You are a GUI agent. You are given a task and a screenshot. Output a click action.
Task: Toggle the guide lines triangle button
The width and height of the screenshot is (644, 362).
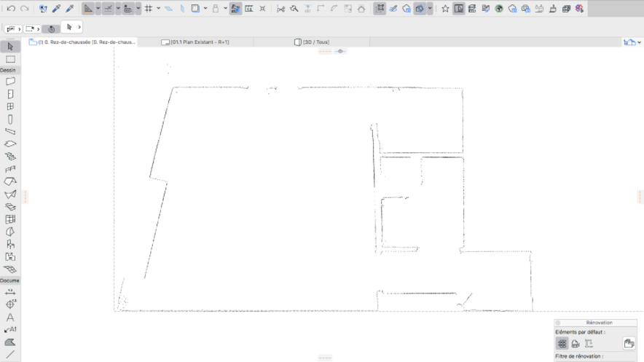(x=88, y=9)
